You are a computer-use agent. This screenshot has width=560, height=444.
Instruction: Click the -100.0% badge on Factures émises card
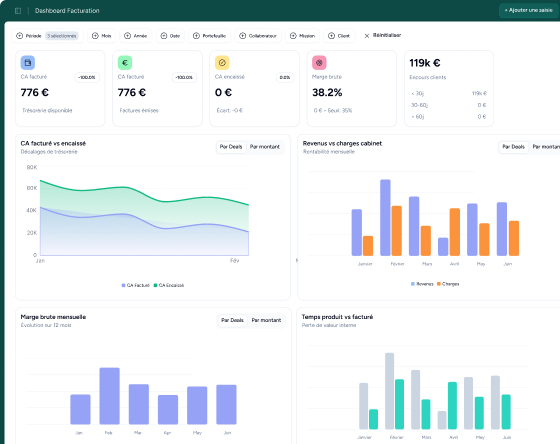[184, 78]
